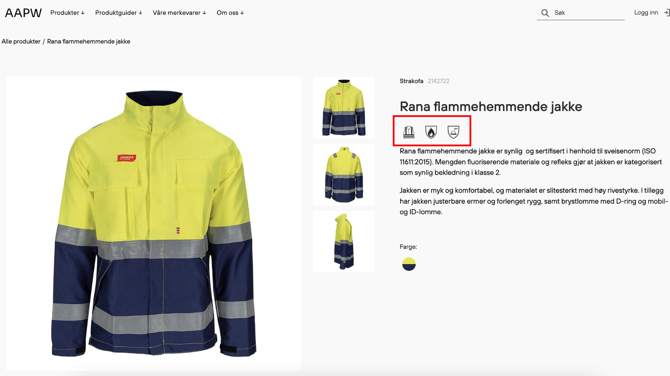Navigate to Alle produkter breadcrumb

pyautogui.click(x=21, y=41)
